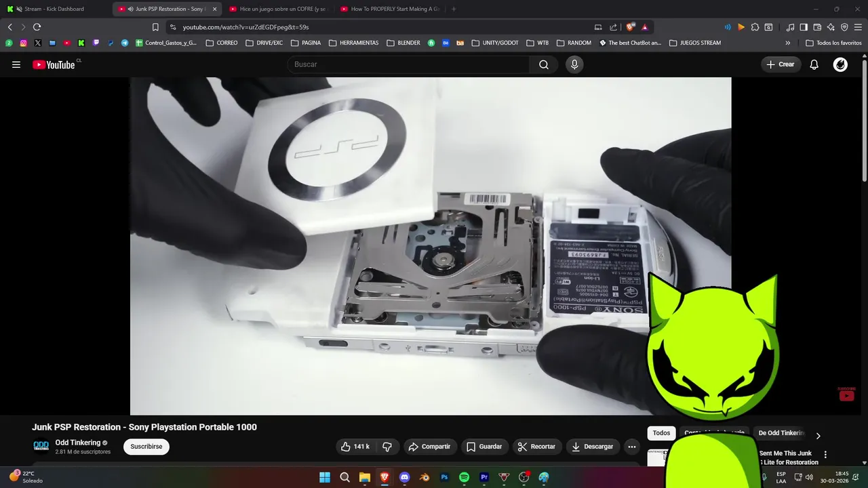Open the Todos los favoritos folder
Screen dimensions: 868x488
pos(833,43)
